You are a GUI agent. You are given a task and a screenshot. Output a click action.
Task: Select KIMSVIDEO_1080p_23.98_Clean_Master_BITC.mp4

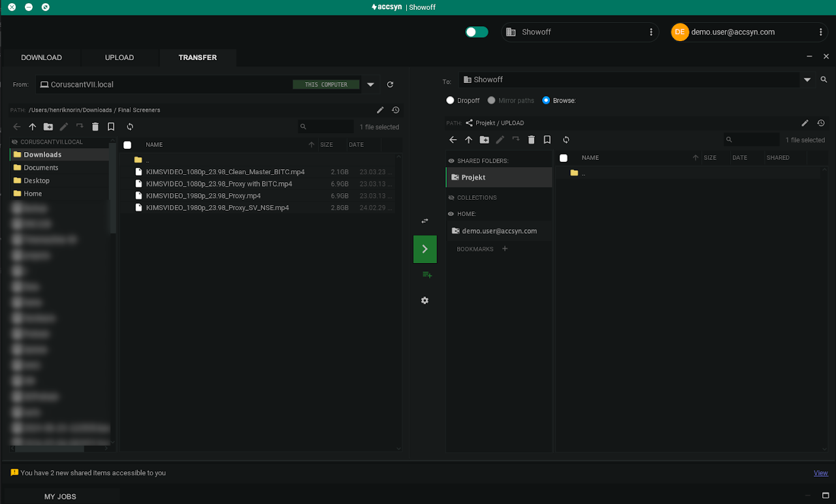[x=225, y=172]
